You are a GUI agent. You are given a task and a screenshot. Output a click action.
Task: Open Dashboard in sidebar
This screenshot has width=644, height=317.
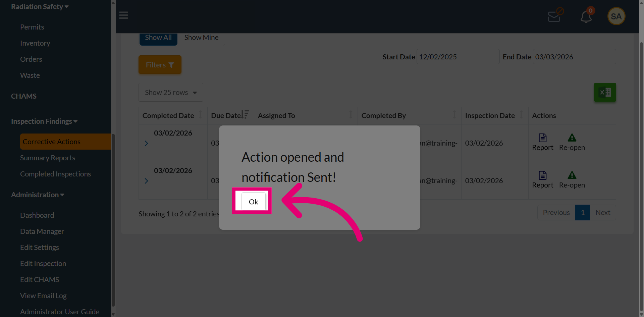click(x=37, y=215)
